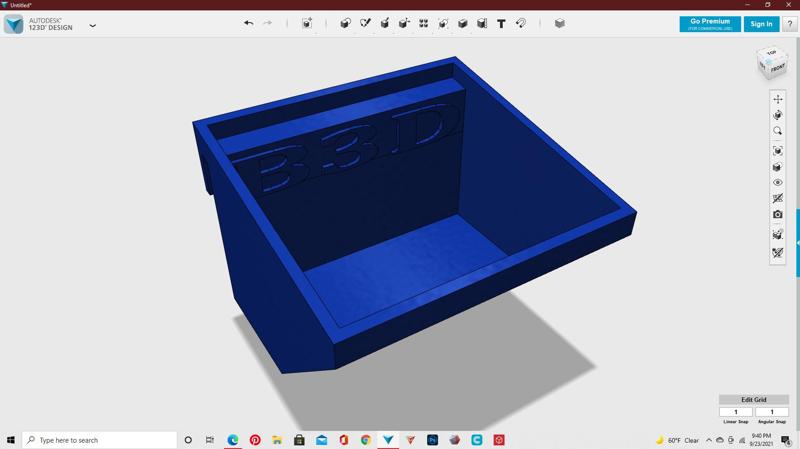Open the Primitives shapes menu
Image resolution: width=800 pixels, height=449 pixels.
(x=345, y=23)
